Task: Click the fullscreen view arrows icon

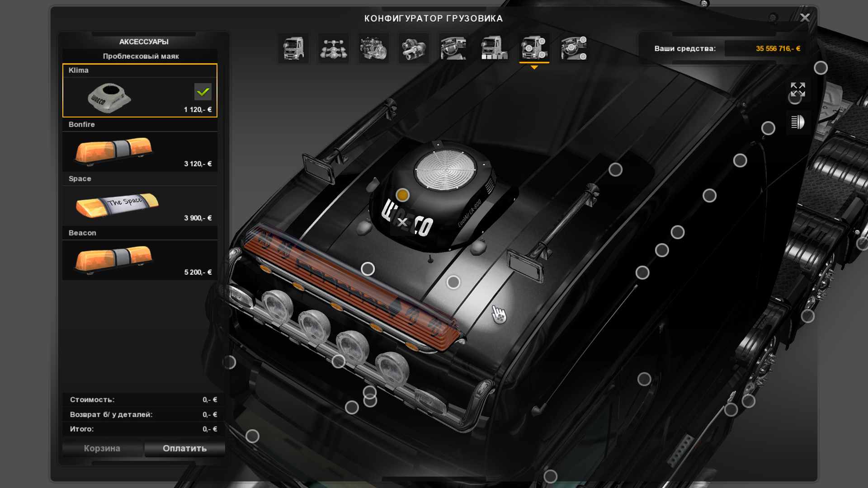Action: click(x=797, y=89)
